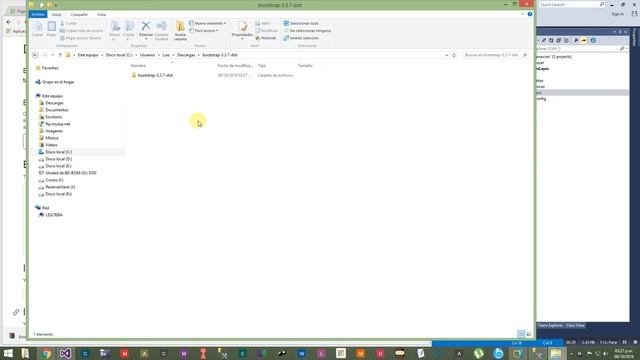Click Seleccionar todo
Viewport: 640px width, 360px height.
tap(301, 23)
